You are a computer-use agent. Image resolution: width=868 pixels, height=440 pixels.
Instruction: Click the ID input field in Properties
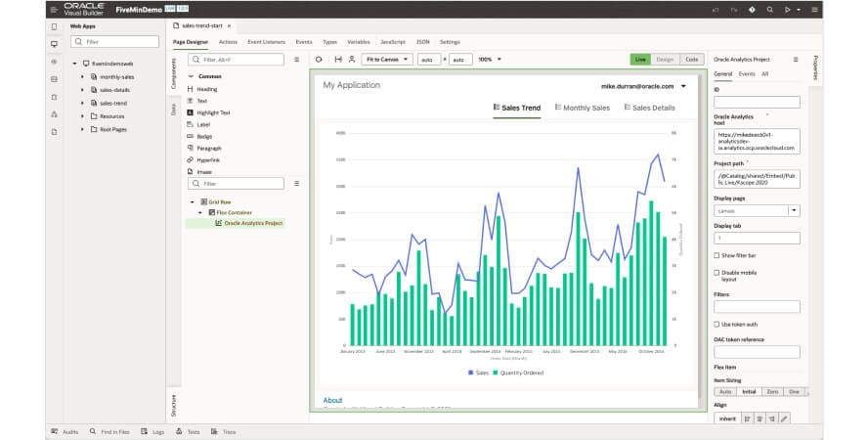coord(757,102)
